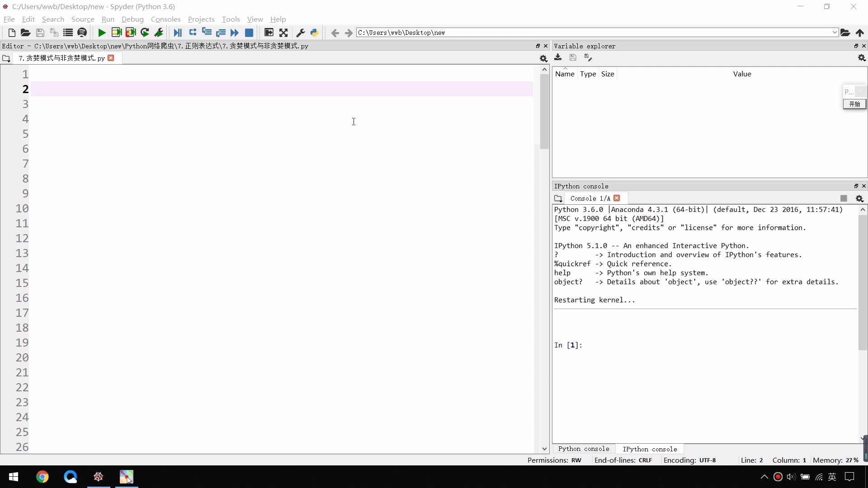
Task: Open the PYTHONPATH manager python icon
Action: 315,33
